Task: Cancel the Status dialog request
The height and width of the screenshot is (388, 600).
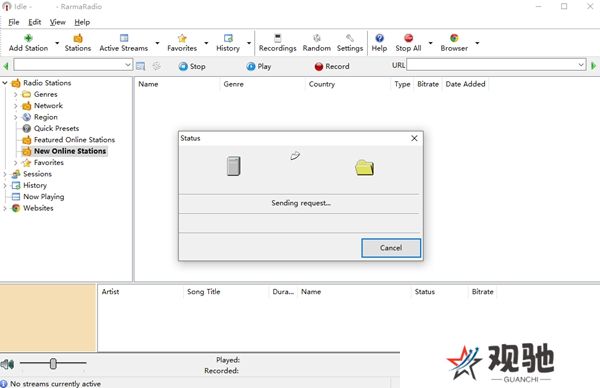Action: click(391, 248)
